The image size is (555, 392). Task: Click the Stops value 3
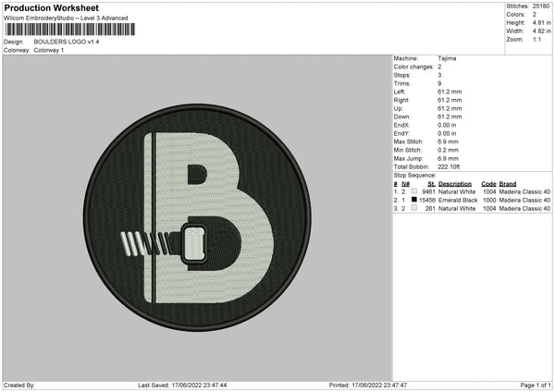tap(439, 76)
